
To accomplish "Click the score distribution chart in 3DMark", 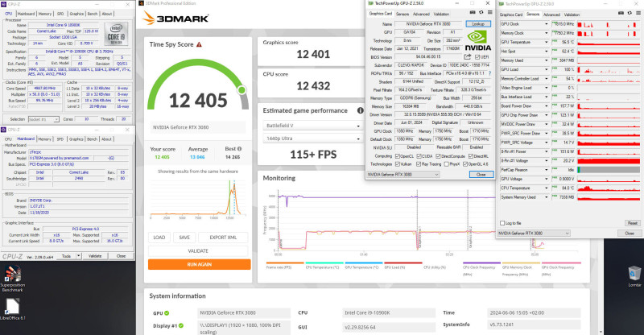I will click(x=198, y=198).
